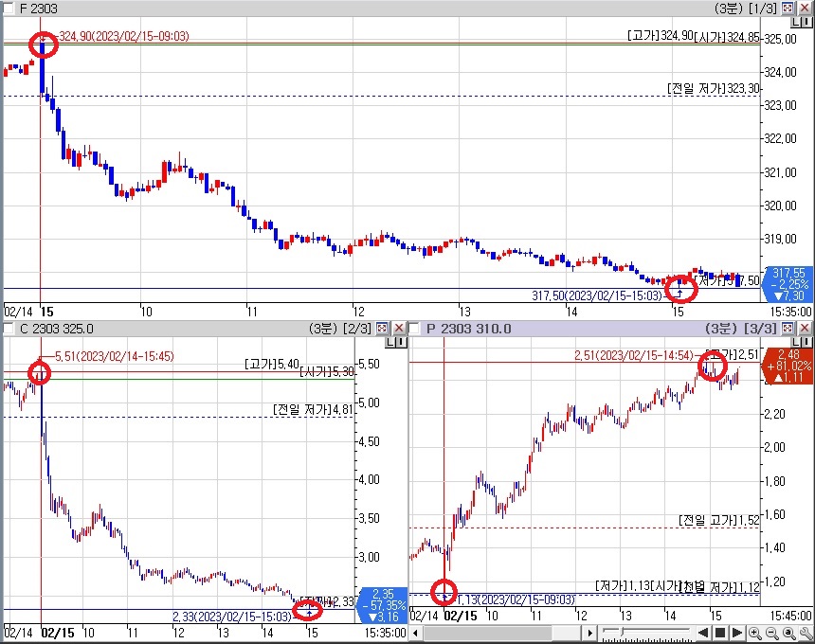The height and width of the screenshot is (644, 815).
Task: Click the [전일 저가]4.81 label
Action: pos(313,410)
